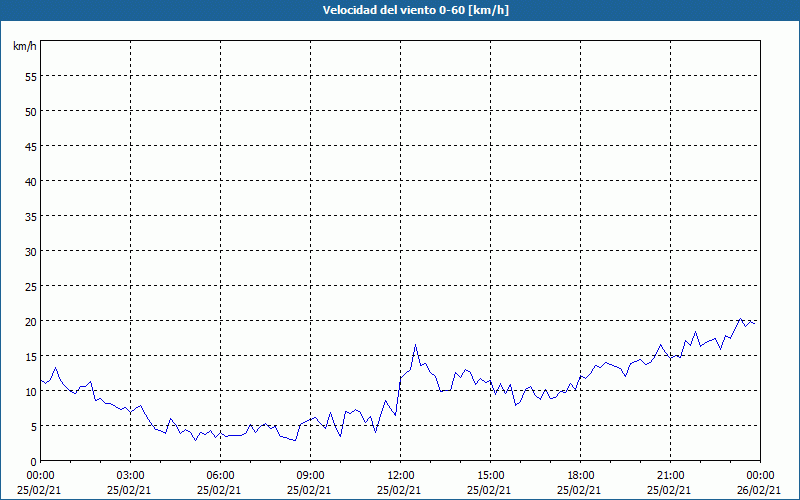Select the 25/02/21 date under first 00:00
Screen dimensions: 800x500
click(39, 490)
